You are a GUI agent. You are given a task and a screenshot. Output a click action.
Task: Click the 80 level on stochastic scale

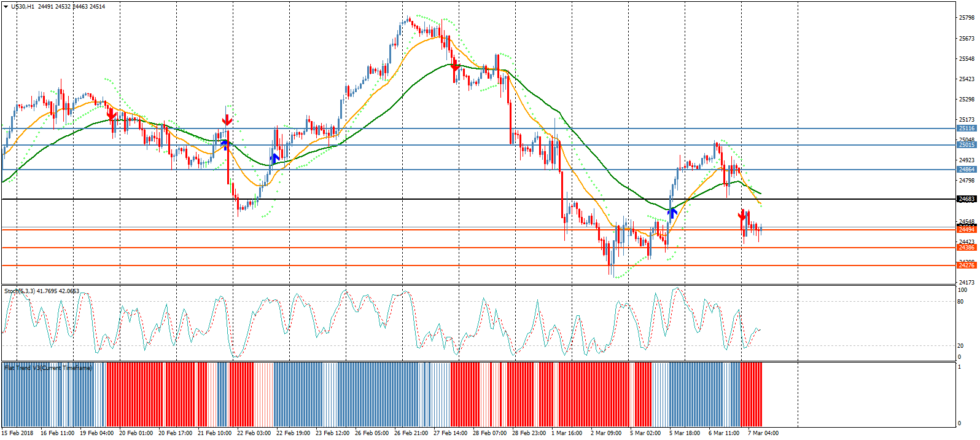click(961, 302)
